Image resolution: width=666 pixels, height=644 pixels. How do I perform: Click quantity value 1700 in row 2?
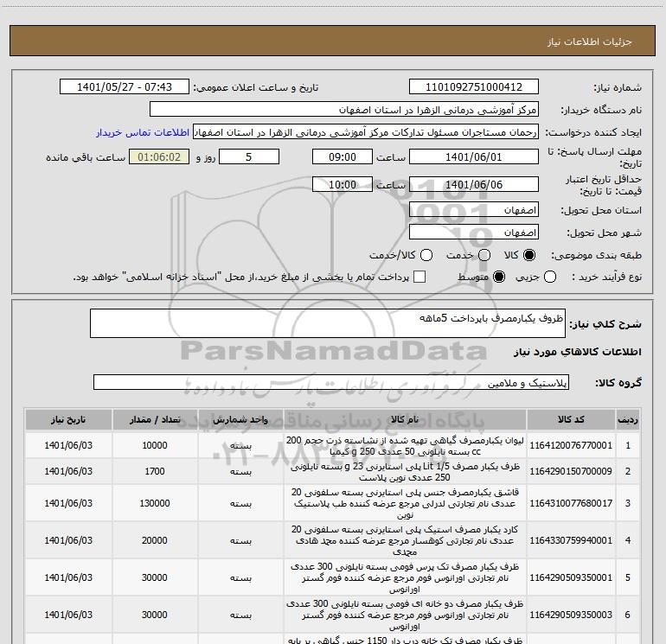tap(155, 471)
